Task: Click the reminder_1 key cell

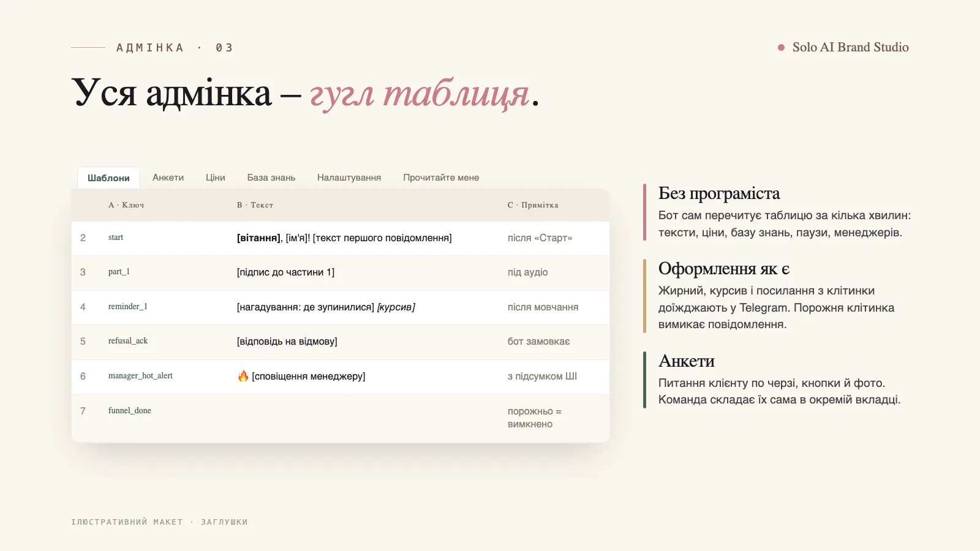Action: click(128, 307)
